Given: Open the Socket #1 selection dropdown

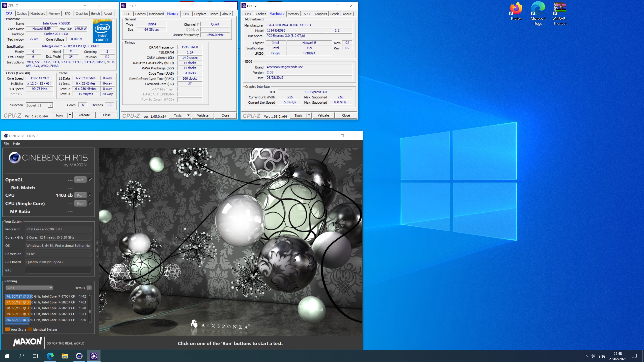Looking at the screenshot, I should tap(39, 105).
